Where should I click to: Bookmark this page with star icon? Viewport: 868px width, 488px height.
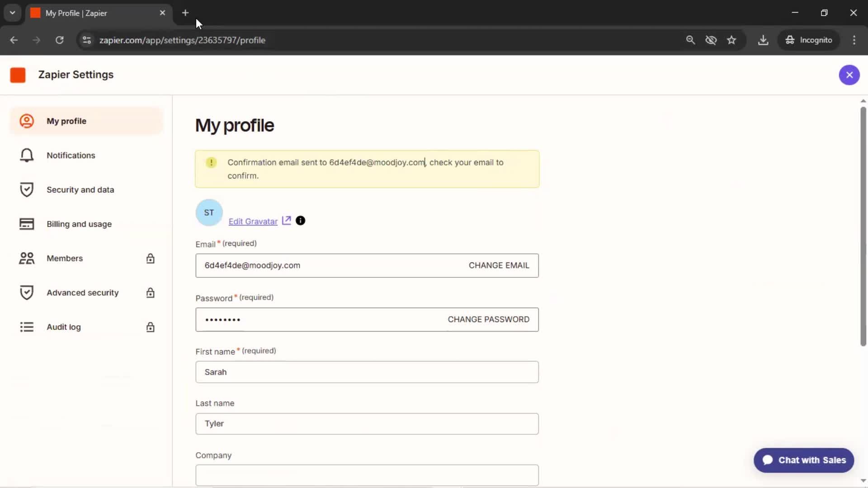click(731, 40)
